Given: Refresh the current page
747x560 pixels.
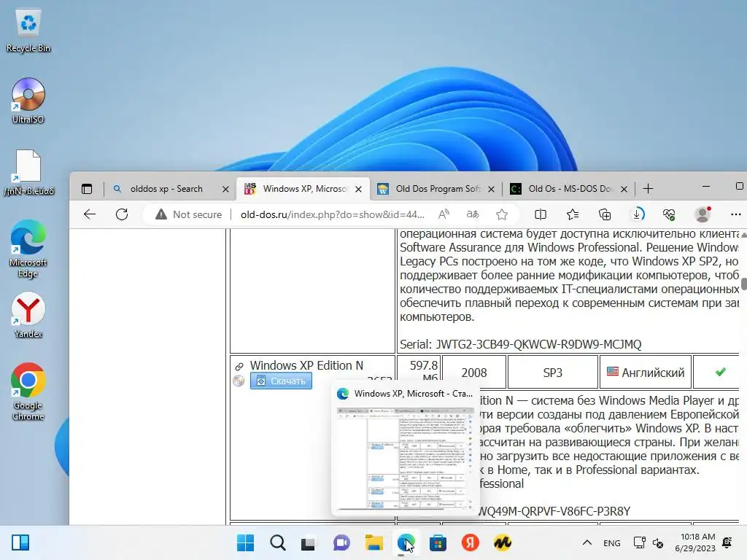Looking at the screenshot, I should [122, 214].
